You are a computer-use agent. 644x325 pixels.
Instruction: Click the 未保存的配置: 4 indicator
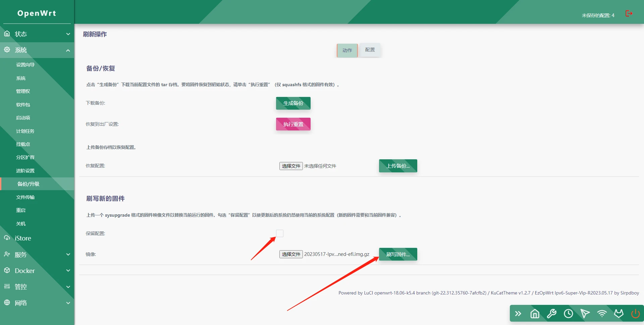(x=598, y=15)
